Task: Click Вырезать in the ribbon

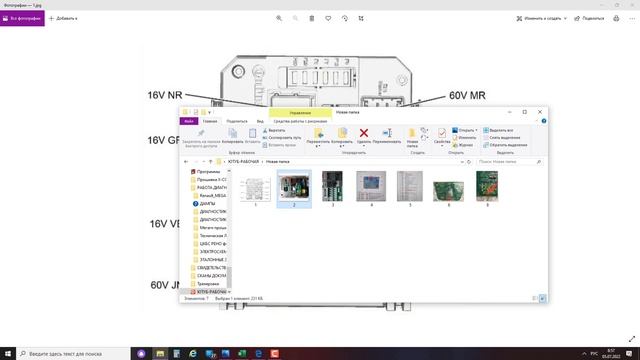Action: pos(274,130)
